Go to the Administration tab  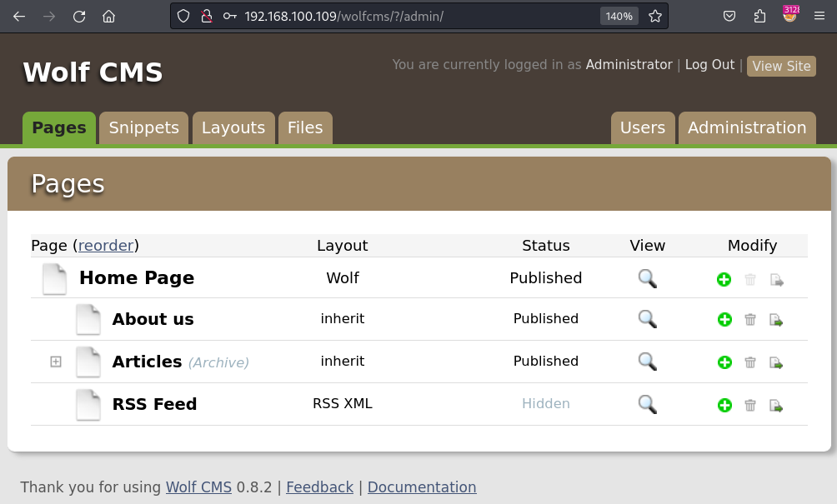click(x=746, y=128)
